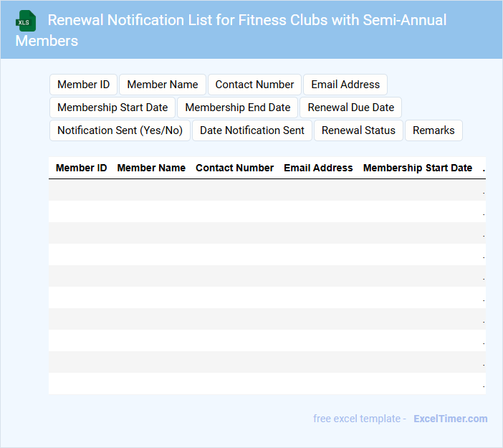Click the Renewal Status tag
Screen dimensions: 503x448
pyautogui.click(x=358, y=130)
